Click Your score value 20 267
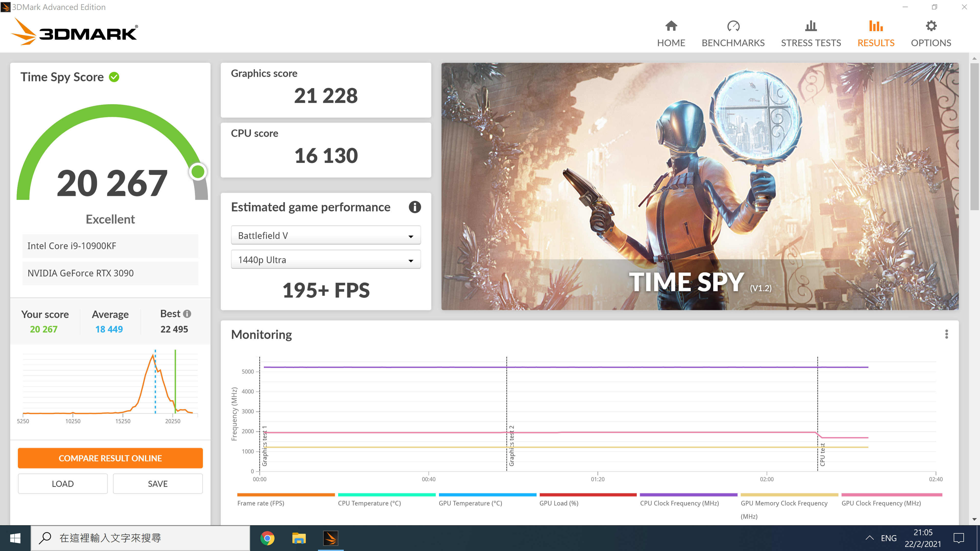 pyautogui.click(x=44, y=329)
